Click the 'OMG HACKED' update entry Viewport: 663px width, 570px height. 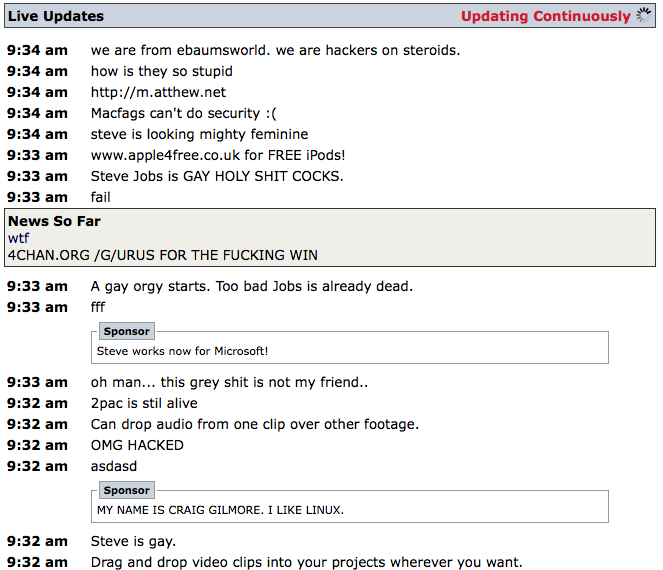[137, 445]
